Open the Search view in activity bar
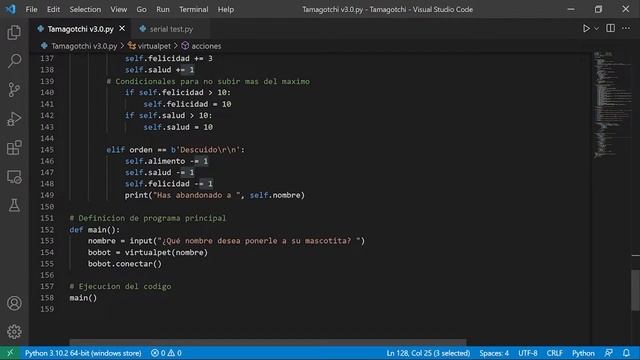 point(14,61)
